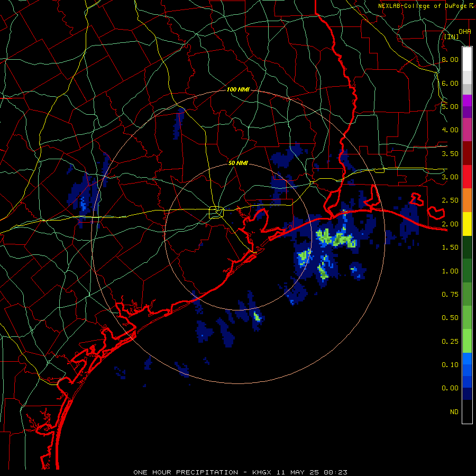Image resolution: width=476 pixels, height=476 pixels.
Task: Click the ND legend label
Action: coord(454,412)
